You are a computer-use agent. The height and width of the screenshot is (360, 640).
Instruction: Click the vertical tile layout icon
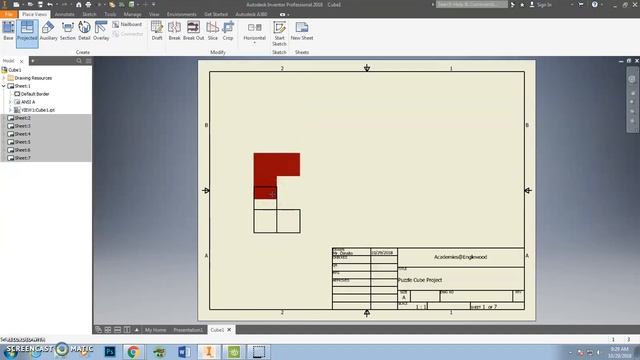coord(127,329)
